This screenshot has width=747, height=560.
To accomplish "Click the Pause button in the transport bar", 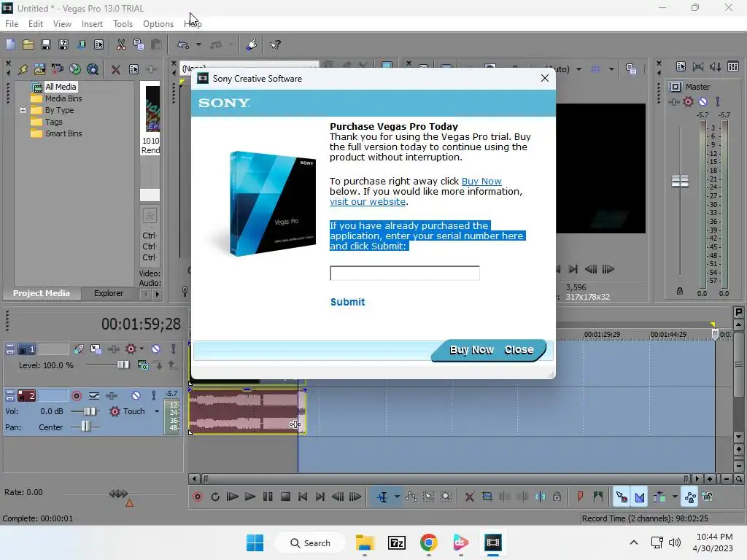I will pyautogui.click(x=268, y=497).
